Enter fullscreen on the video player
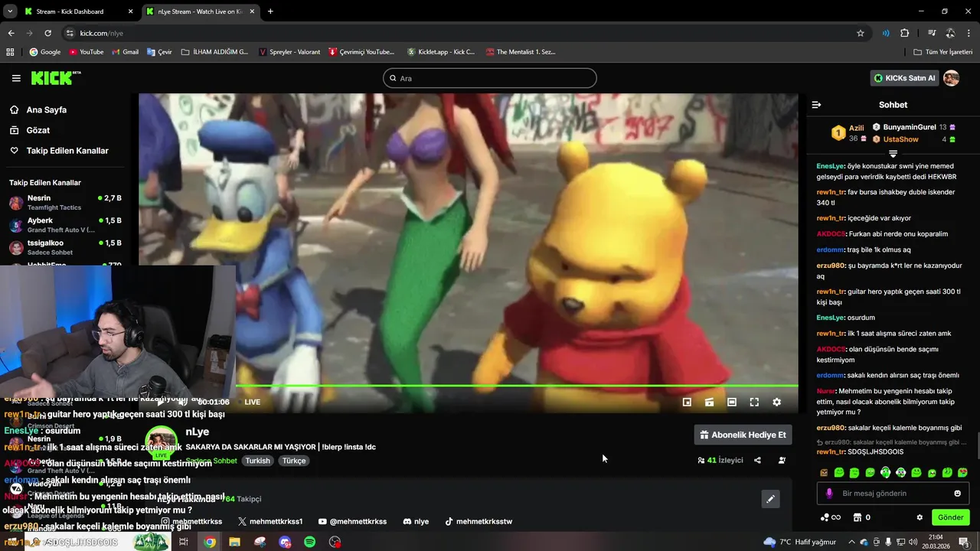980x551 pixels. pyautogui.click(x=754, y=402)
